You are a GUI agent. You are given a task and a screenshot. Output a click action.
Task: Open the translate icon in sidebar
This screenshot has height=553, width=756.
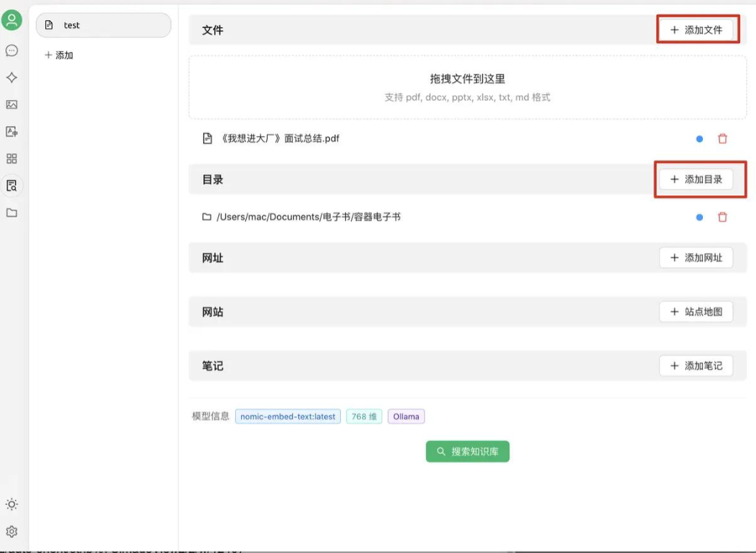tap(11, 132)
